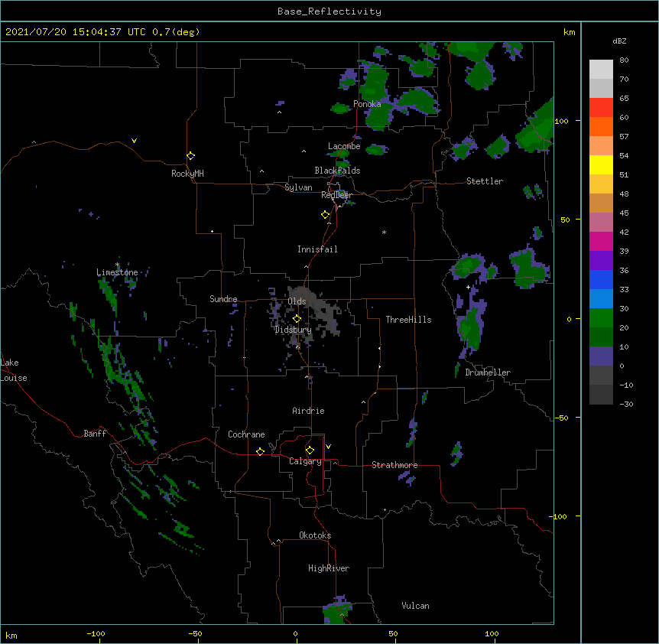The height and width of the screenshot is (644, 659).
Task: Click the Limestone label
Action: click(x=117, y=272)
